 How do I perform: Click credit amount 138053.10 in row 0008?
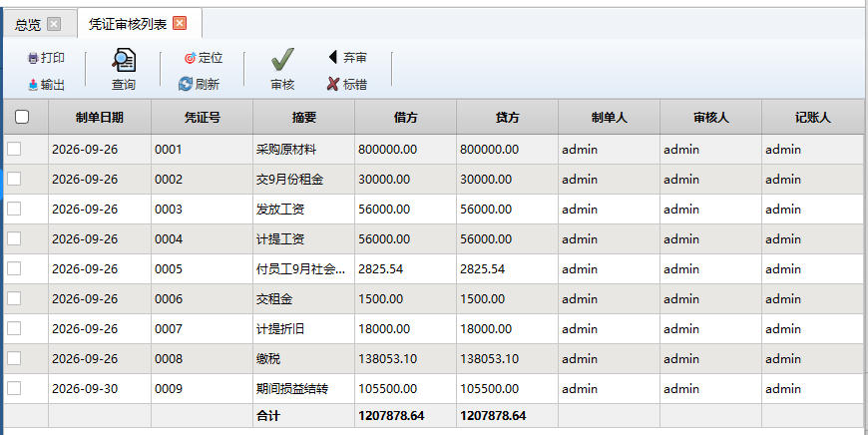(x=508, y=358)
